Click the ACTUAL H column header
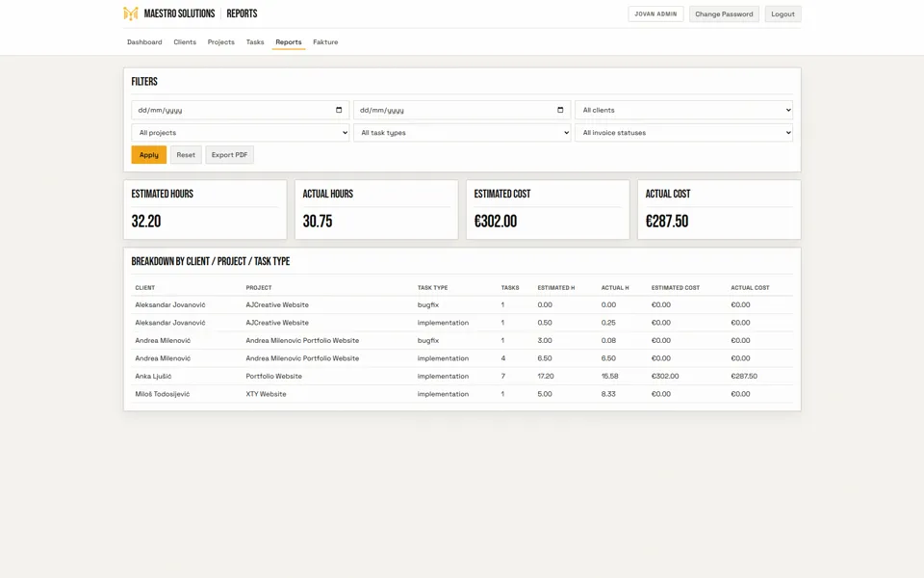The image size is (924, 578). [615, 288]
